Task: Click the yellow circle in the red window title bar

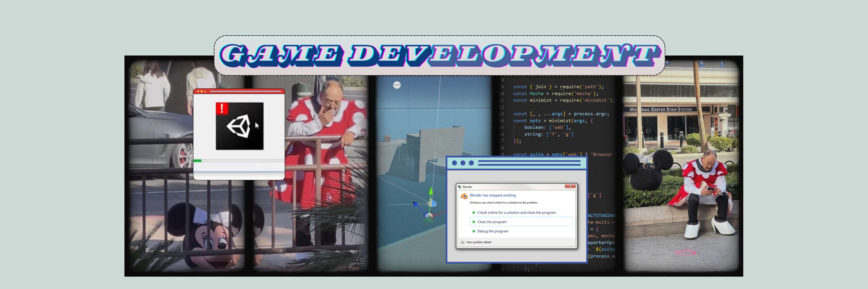Action: click(198, 91)
